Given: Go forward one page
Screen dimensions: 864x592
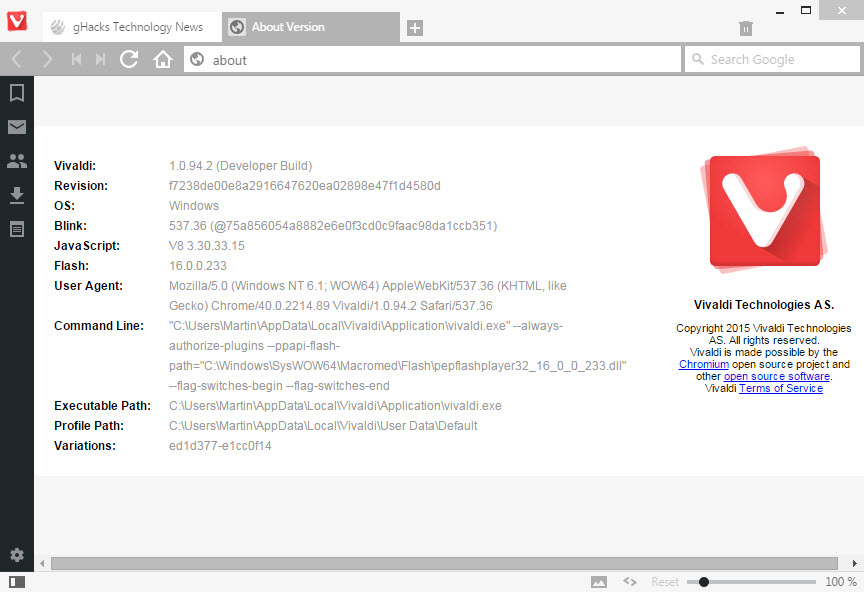Looking at the screenshot, I should [x=47, y=59].
